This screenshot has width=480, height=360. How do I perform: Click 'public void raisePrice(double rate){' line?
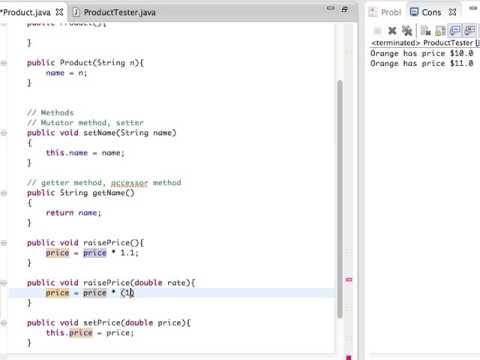(111, 283)
